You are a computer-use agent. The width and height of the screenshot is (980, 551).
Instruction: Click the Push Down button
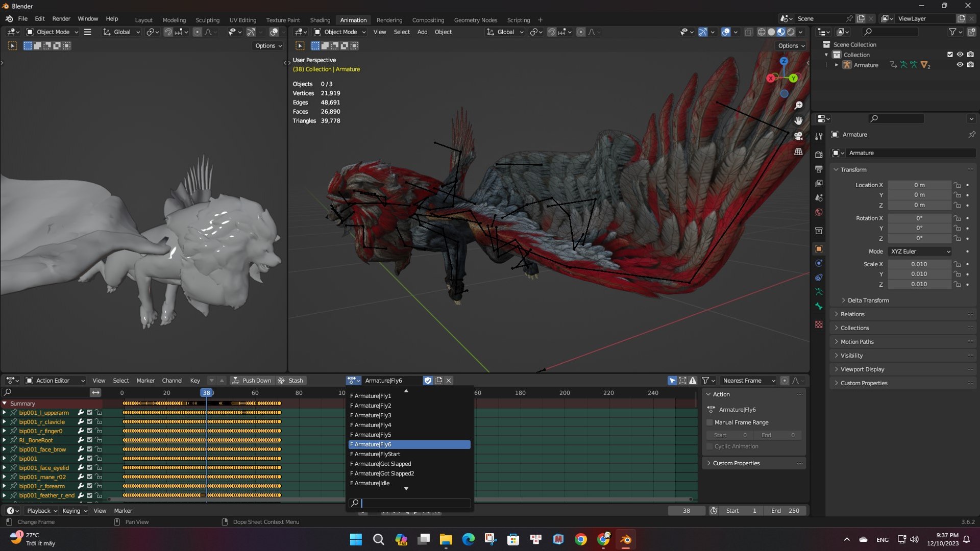tap(252, 381)
